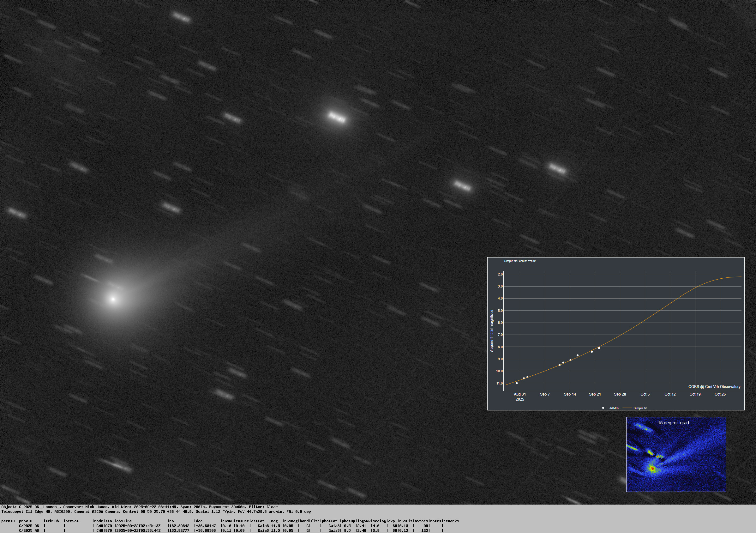
Task: Click the comet's bright nucleus
Action: 113,299
